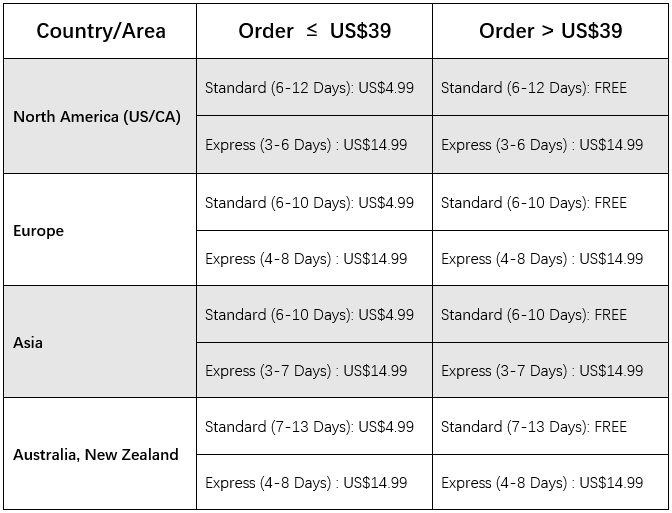This screenshot has height=513, width=672.
Task: Select Express (3-6 Days) cell under Order ≤ US$39
Action: [315, 144]
